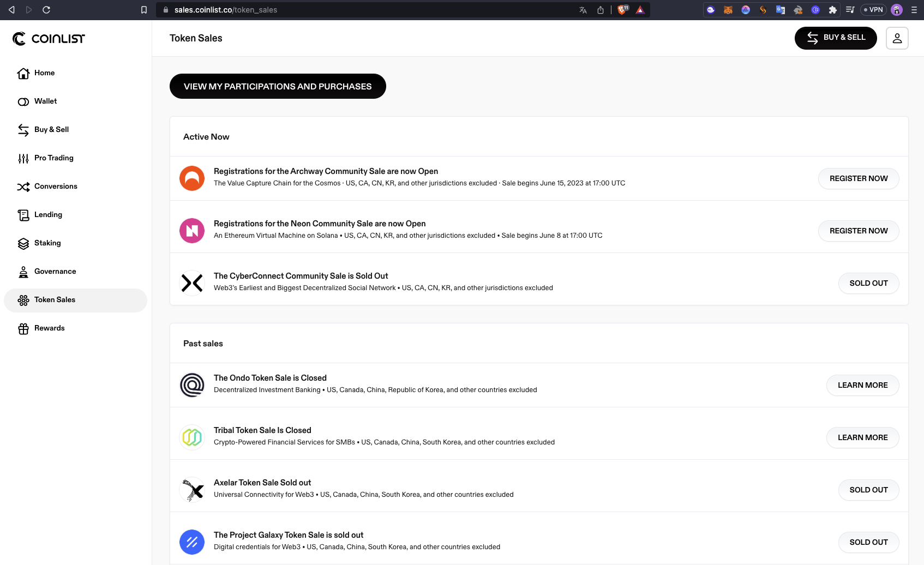Click SOLD OUT for the CyberConnect sale
The width and height of the screenshot is (924, 565).
click(x=868, y=283)
